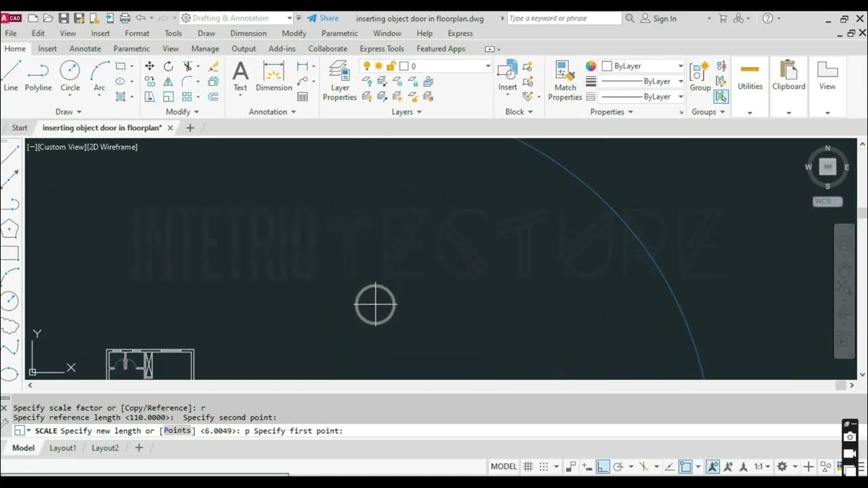This screenshot has width=868, height=488.
Task: Click Sign In
Action: [x=658, y=18]
